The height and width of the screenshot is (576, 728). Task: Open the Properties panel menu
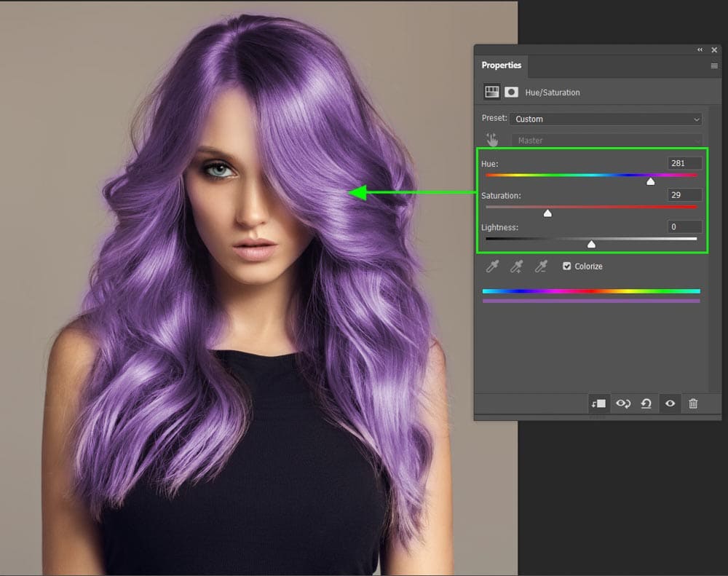714,66
